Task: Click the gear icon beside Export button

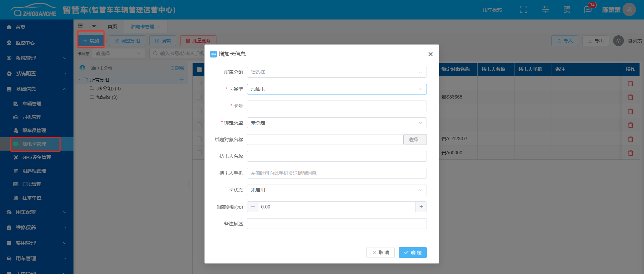Action: pos(618,41)
